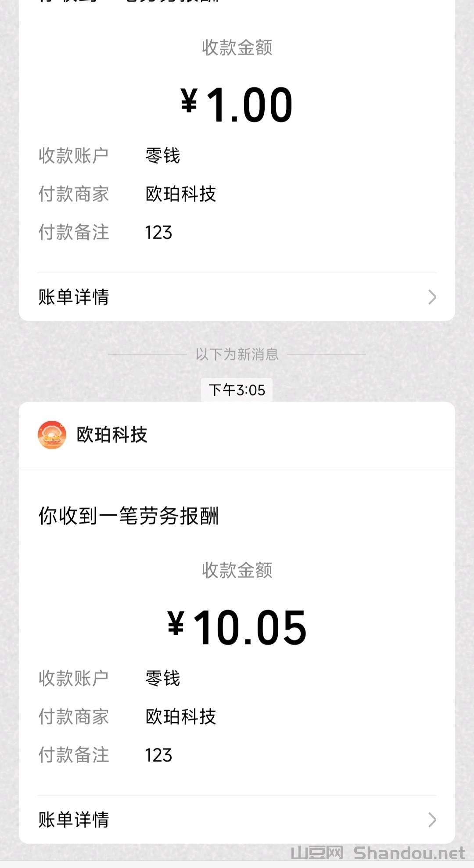The height and width of the screenshot is (868, 474).
Task: Tap the 欧珀科技 payer value in the ¥10.05 card
Action: tap(181, 716)
